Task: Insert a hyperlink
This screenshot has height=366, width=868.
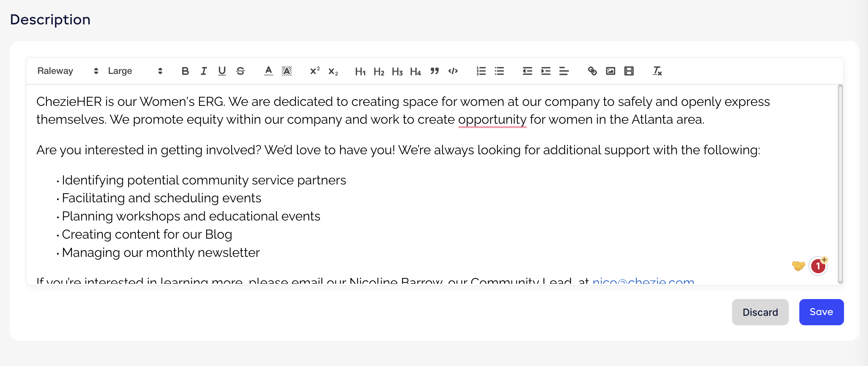Action: [592, 71]
